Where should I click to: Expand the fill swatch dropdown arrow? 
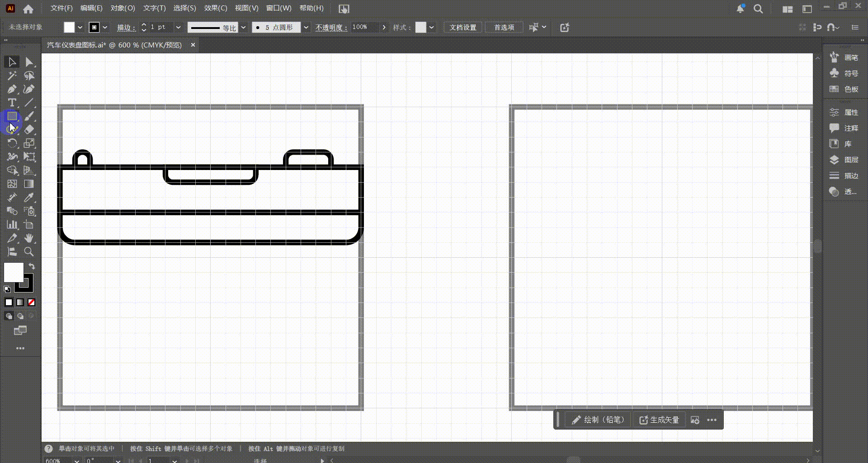pos(80,28)
